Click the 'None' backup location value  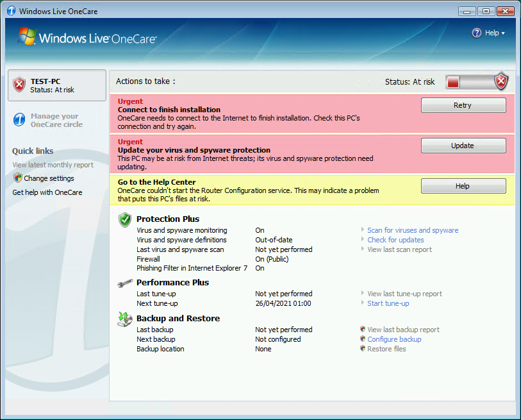[x=263, y=349]
